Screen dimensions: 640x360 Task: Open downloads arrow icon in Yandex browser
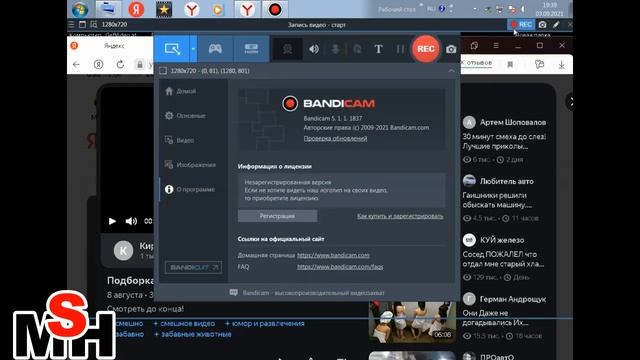(562, 64)
